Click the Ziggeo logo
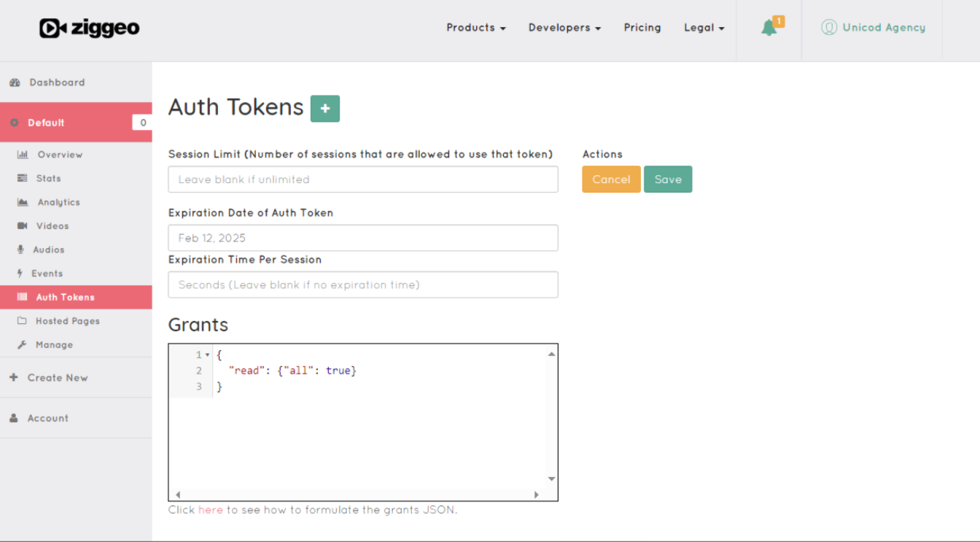Image resolution: width=980 pixels, height=542 pixels. 89,28
